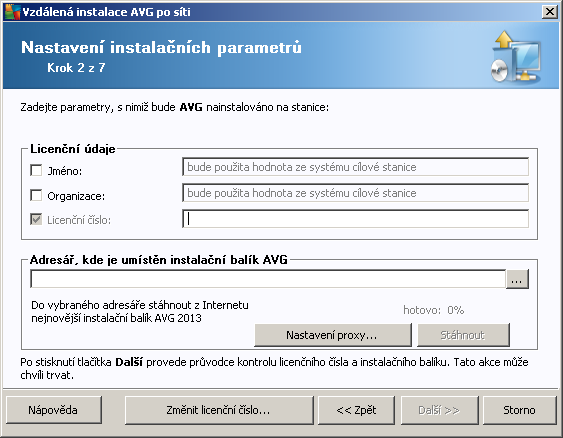Viewport: 563px width, 438px height.
Task: Click the 'Krok 2 z 7' step label
Action: (x=76, y=67)
